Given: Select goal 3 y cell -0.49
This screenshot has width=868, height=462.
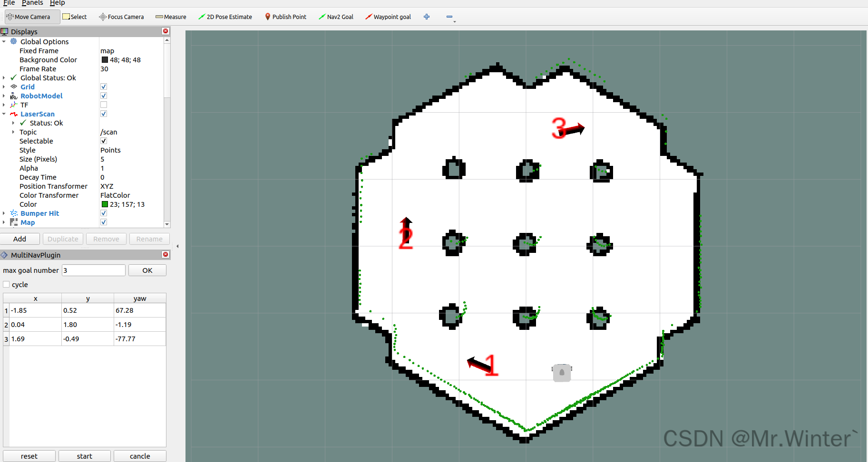Looking at the screenshot, I should point(88,338).
